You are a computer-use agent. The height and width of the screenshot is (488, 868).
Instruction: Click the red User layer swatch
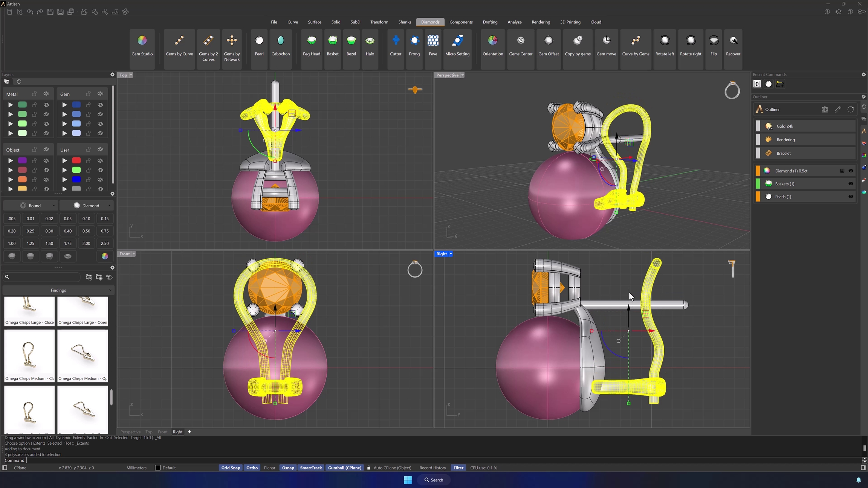(76, 160)
